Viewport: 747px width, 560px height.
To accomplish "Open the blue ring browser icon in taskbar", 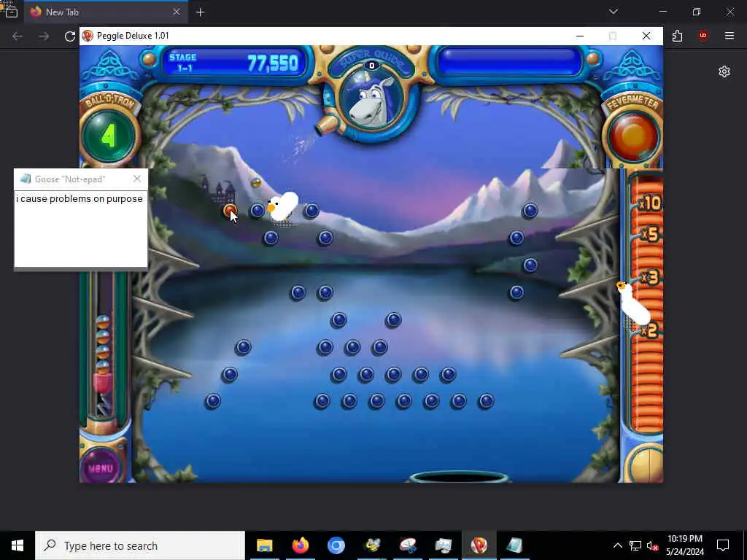I will coord(336,545).
